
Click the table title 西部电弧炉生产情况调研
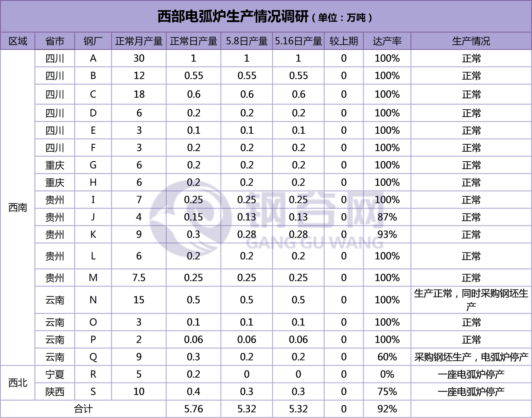233,17
